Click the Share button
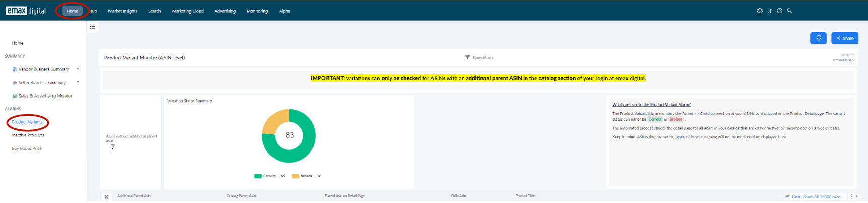 (x=845, y=38)
